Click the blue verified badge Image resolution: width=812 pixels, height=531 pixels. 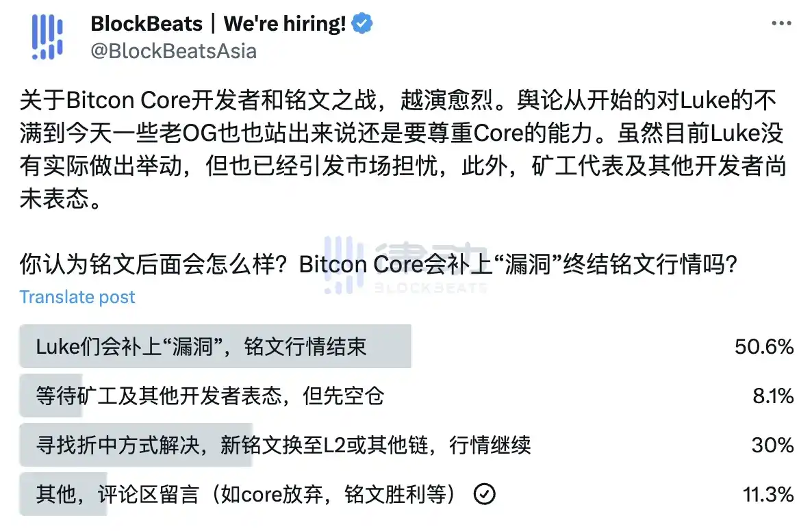(362, 25)
